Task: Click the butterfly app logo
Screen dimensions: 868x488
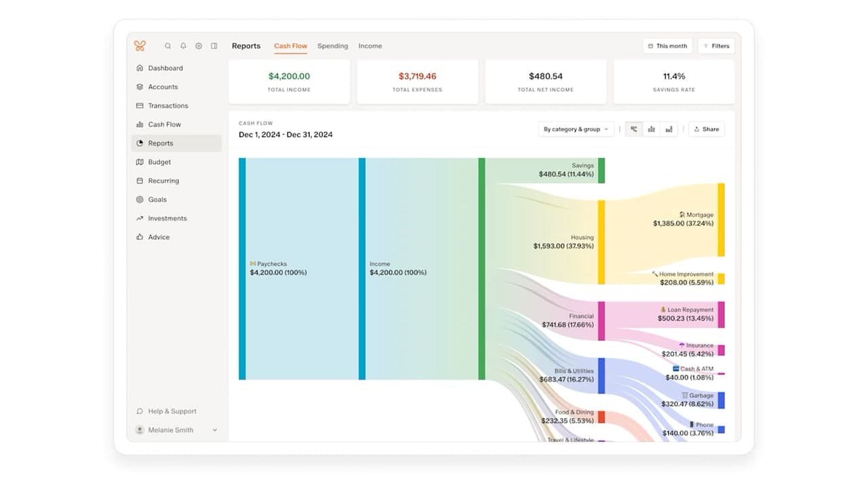Action: pos(140,45)
